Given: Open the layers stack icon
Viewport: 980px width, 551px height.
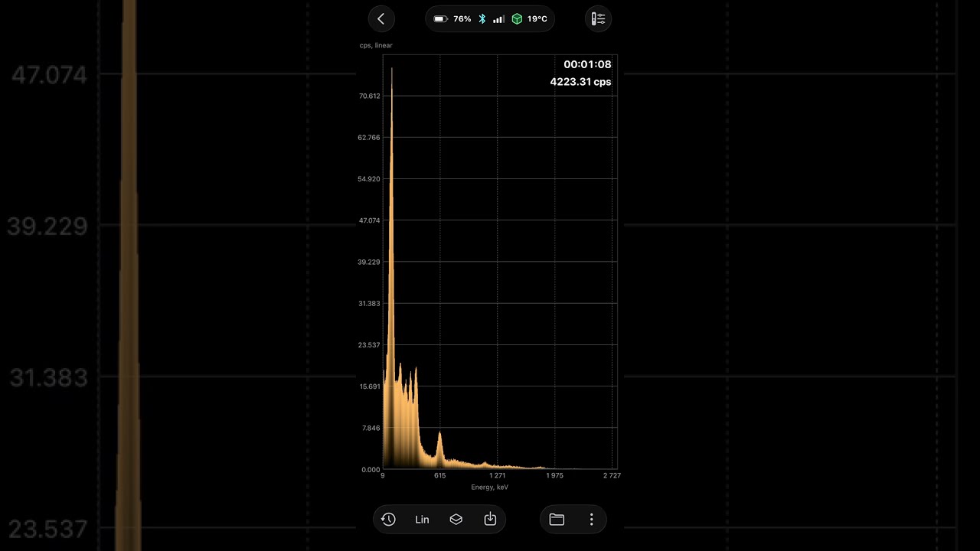Looking at the screenshot, I should (x=456, y=520).
